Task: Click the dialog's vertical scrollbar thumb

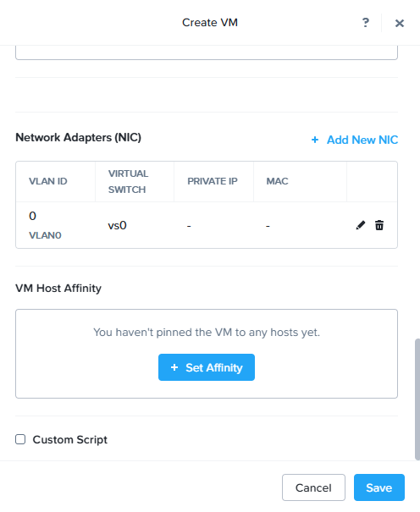Action: tap(417, 399)
